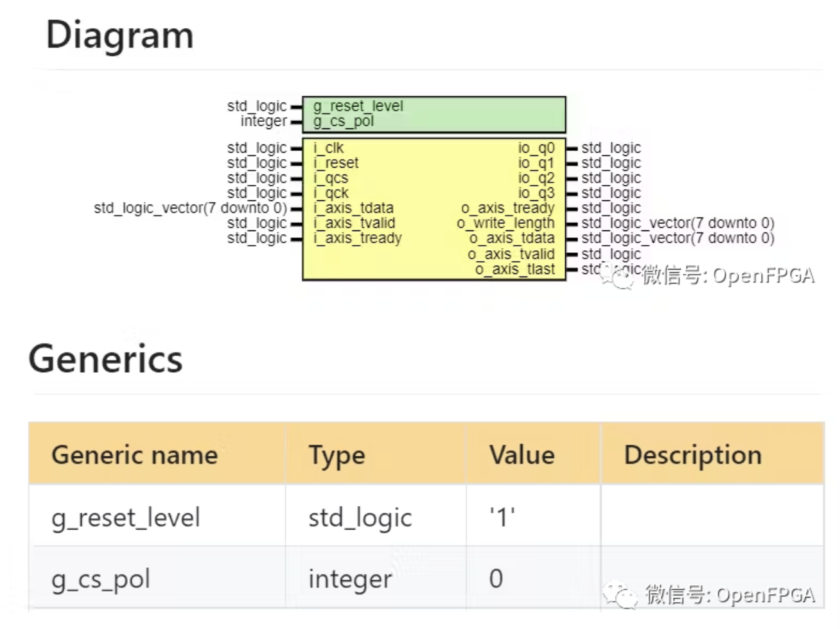Image resolution: width=840 pixels, height=629 pixels.
Task: Click the std_logic type right of io_q0
Action: pos(611,148)
